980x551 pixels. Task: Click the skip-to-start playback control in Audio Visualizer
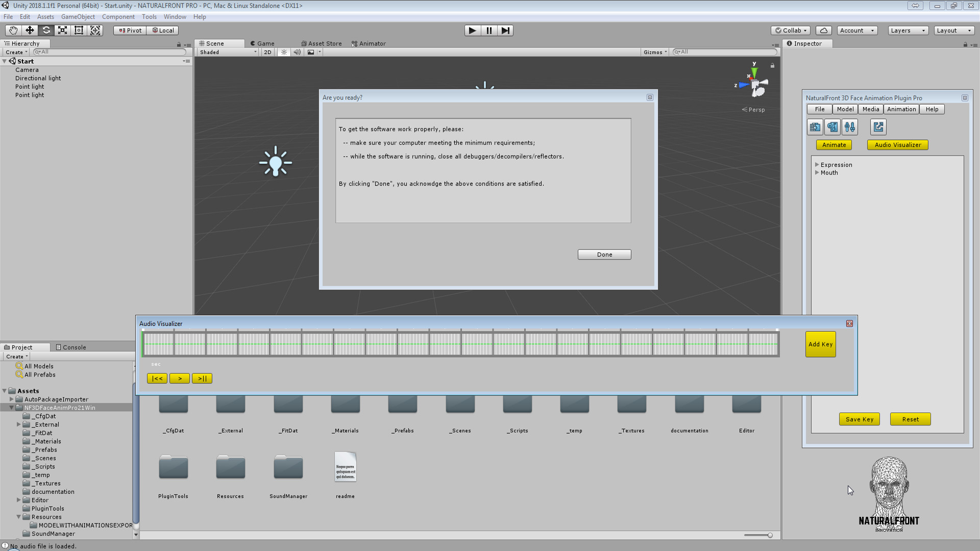tap(157, 378)
